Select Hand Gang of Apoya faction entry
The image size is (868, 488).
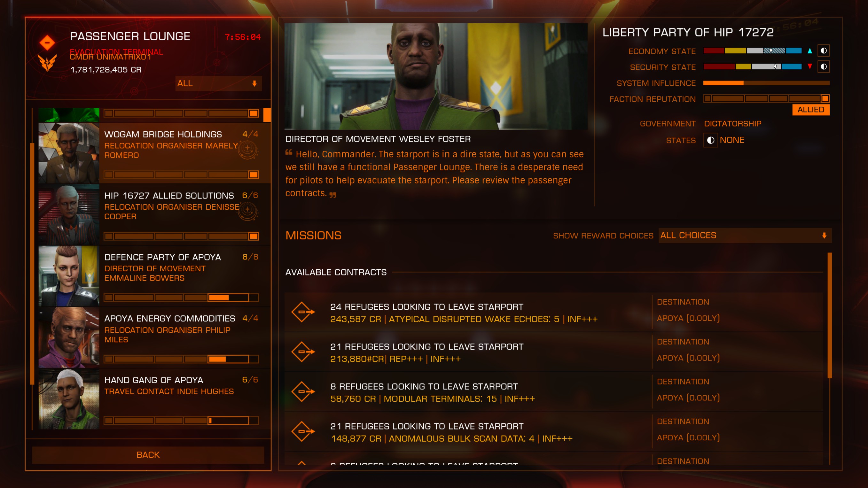pyautogui.click(x=155, y=399)
